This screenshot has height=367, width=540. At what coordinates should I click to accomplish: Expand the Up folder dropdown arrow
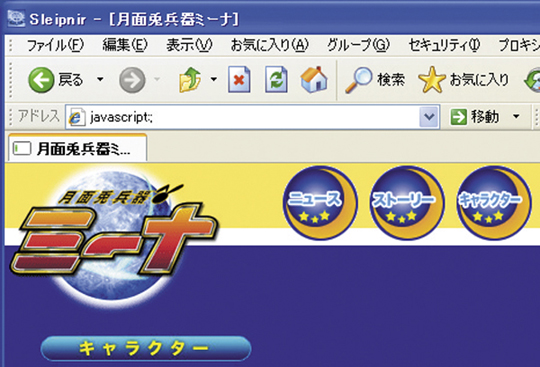click(214, 80)
